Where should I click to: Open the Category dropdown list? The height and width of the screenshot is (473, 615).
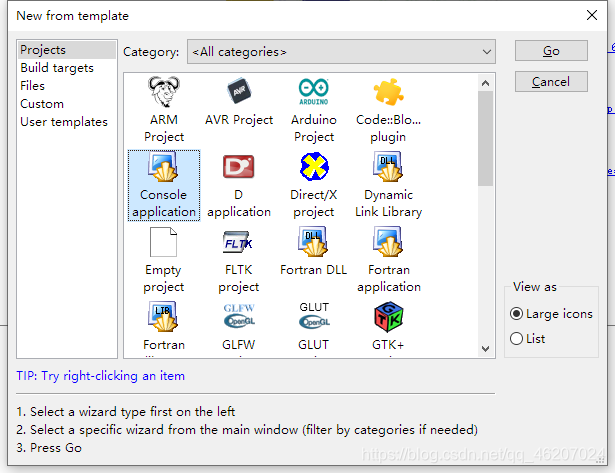pyautogui.click(x=341, y=51)
